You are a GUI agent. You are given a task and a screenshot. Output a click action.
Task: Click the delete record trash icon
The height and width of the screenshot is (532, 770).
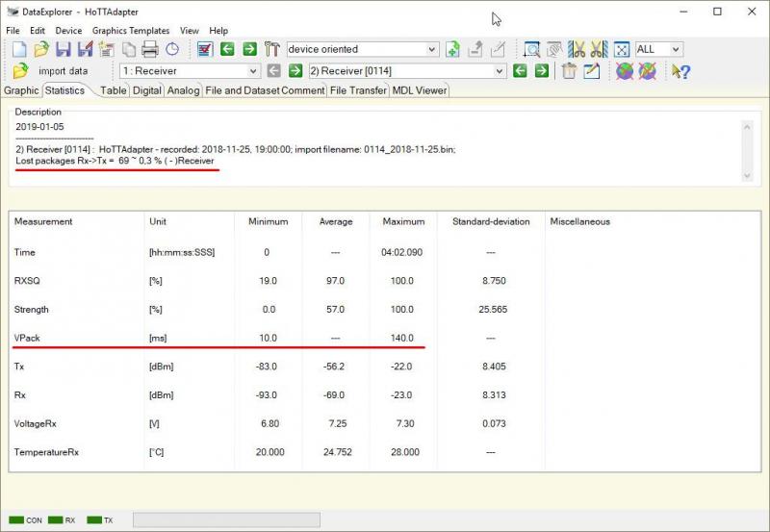point(569,71)
